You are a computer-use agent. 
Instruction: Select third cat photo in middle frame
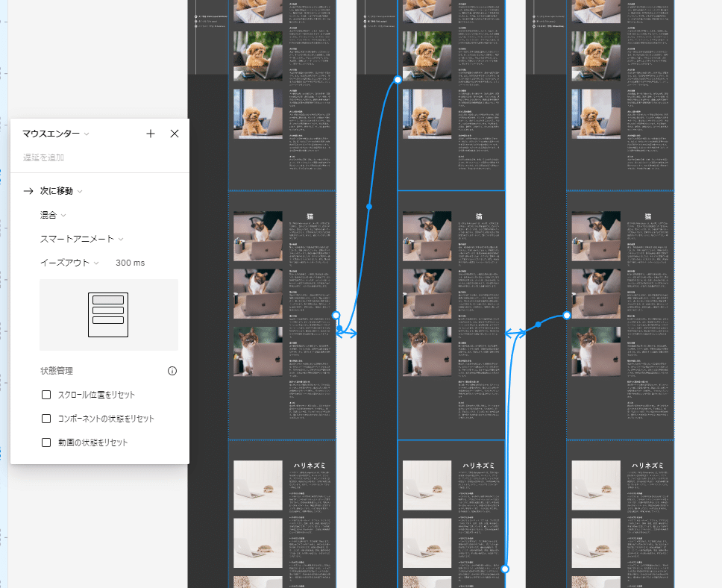[427, 351]
